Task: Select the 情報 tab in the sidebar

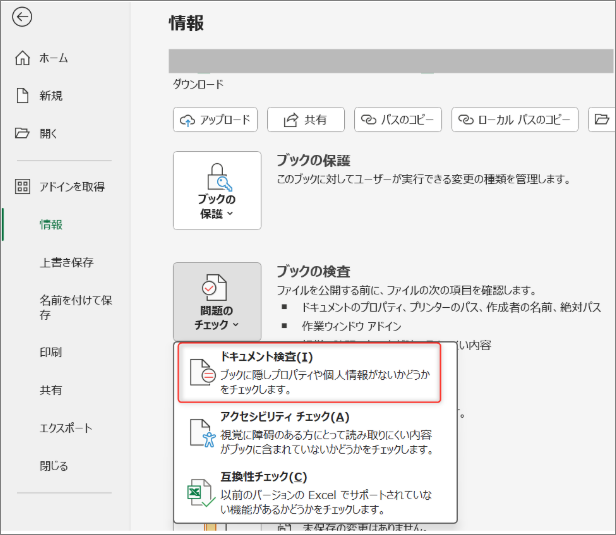Action: (x=51, y=225)
